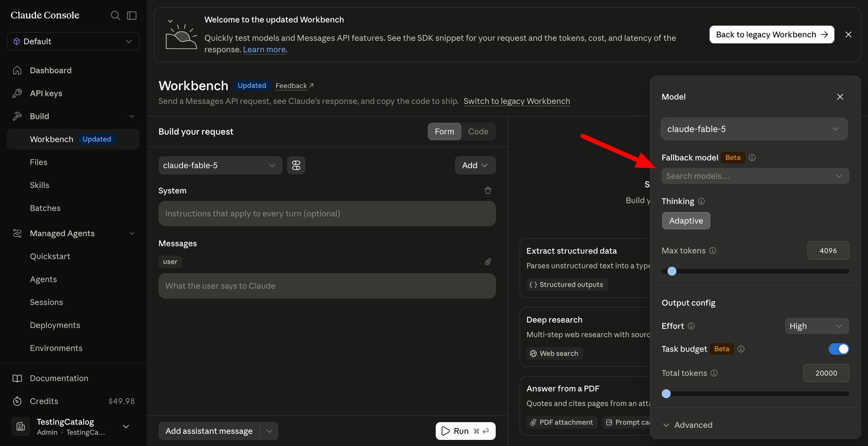This screenshot has height=446, width=868.
Task: Click the Build hammer icon
Action: pyautogui.click(x=17, y=116)
